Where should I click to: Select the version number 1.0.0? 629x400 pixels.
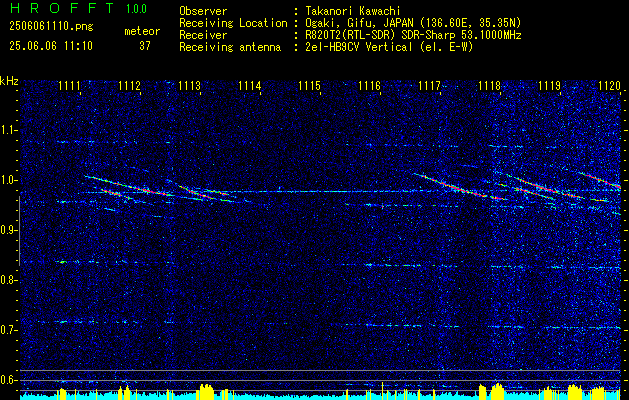click(136, 8)
